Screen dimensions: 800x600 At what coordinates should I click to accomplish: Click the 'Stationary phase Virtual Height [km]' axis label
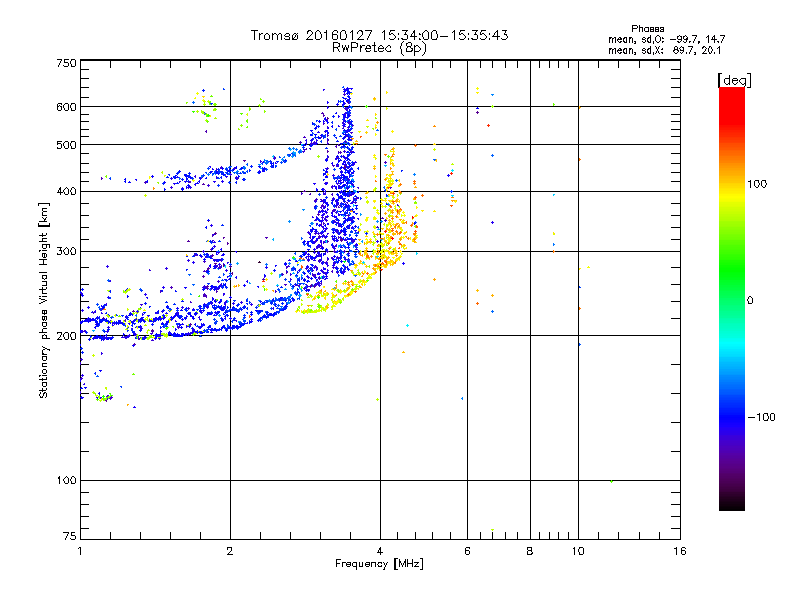point(44,301)
